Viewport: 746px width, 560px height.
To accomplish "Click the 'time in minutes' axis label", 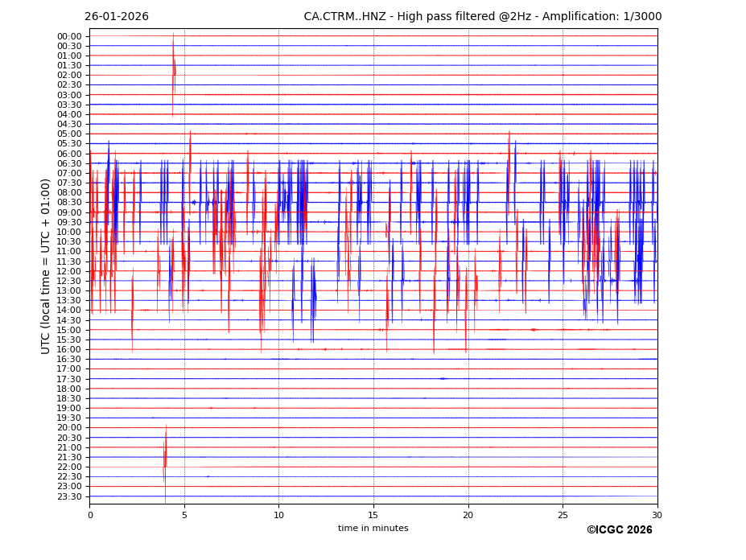I will coord(373,529).
